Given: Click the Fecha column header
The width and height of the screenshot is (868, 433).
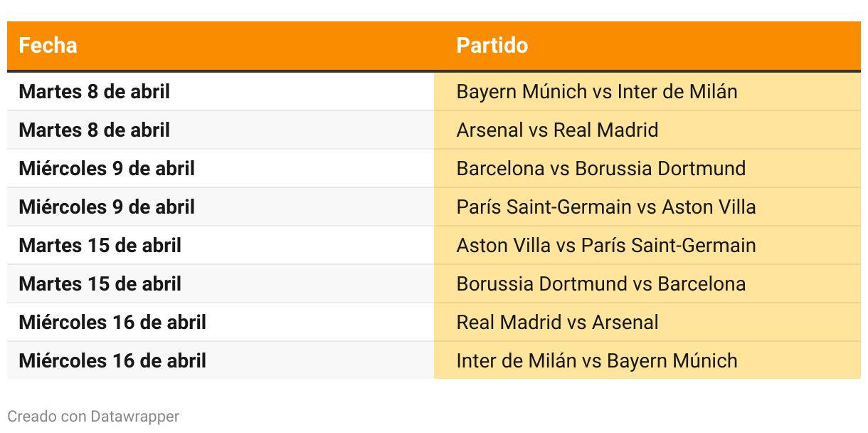Looking at the screenshot, I should point(48,46).
